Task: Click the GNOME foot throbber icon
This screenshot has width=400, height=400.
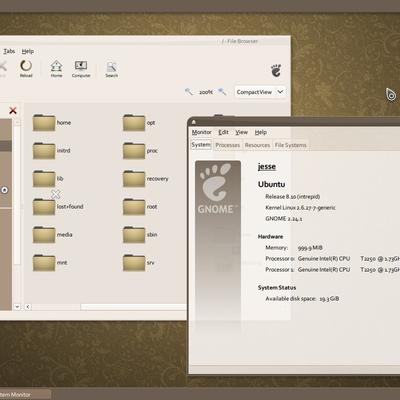Action: pyautogui.click(x=276, y=70)
